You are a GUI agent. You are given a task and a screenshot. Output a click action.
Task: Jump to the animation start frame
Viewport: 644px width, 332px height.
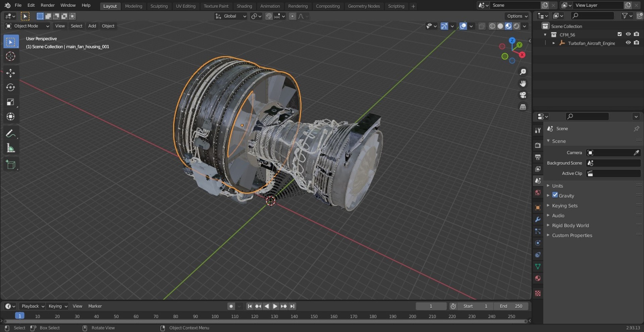[x=250, y=306]
